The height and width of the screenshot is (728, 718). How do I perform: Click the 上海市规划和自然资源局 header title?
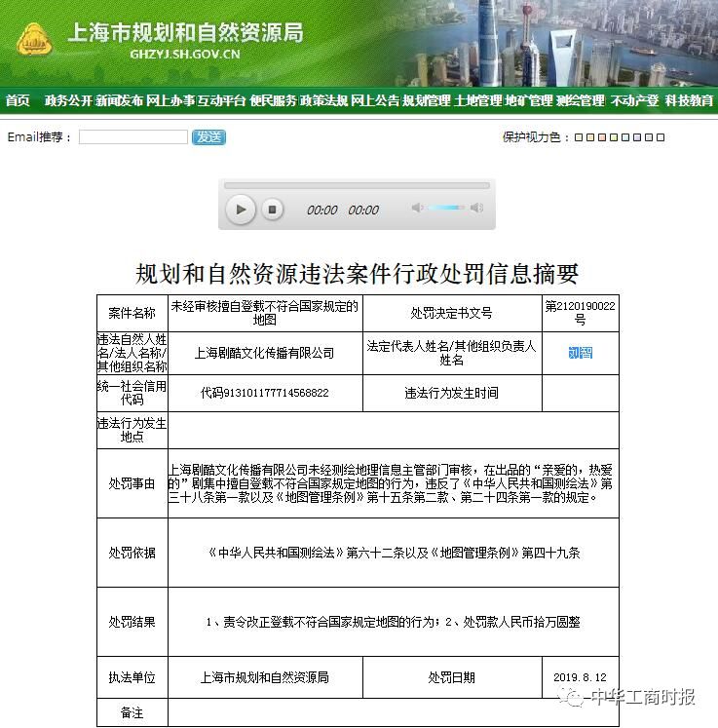click(186, 32)
